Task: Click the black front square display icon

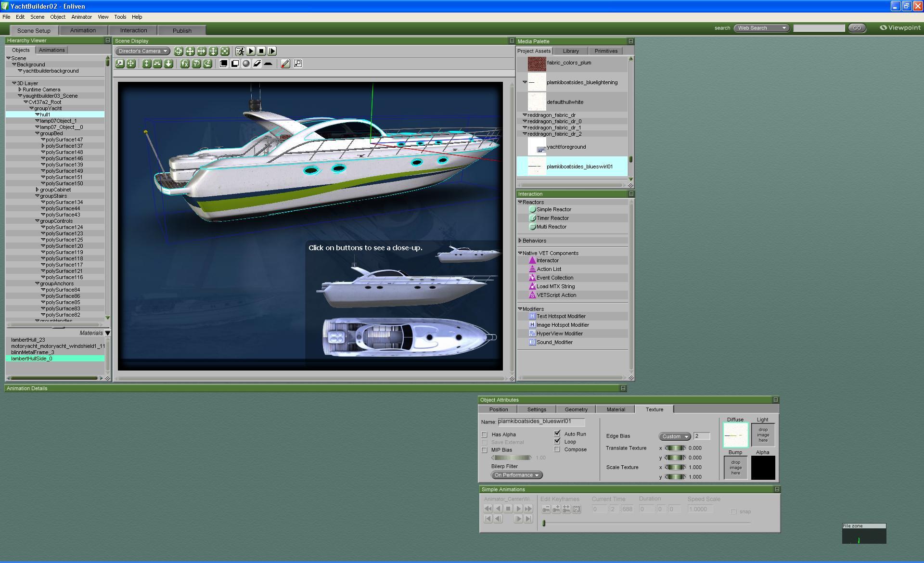Action: click(224, 64)
